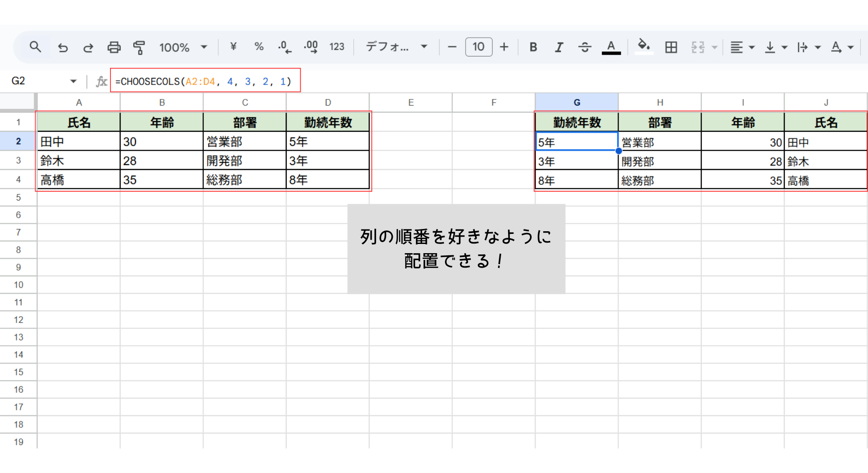Select the gray text box note
The width and height of the screenshot is (868, 473).
(456, 249)
